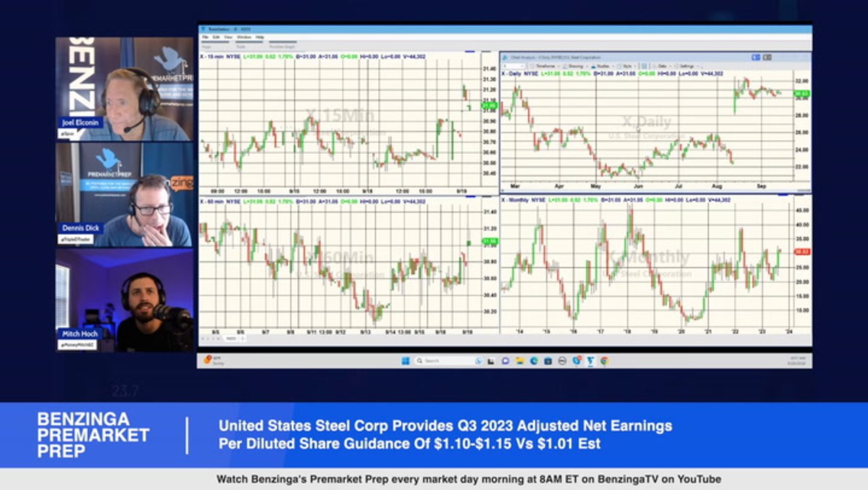Expand the Studies dropdown in Chart Analysis

pyautogui.click(x=602, y=66)
